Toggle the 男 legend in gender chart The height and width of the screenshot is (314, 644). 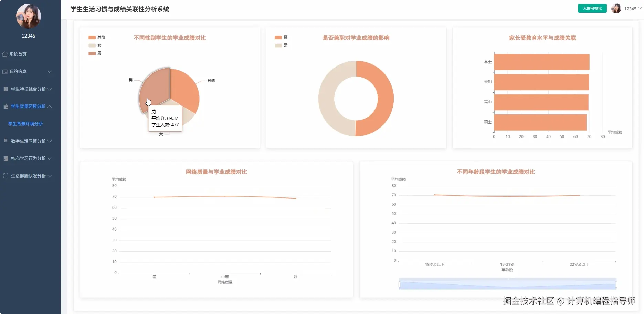(x=95, y=53)
